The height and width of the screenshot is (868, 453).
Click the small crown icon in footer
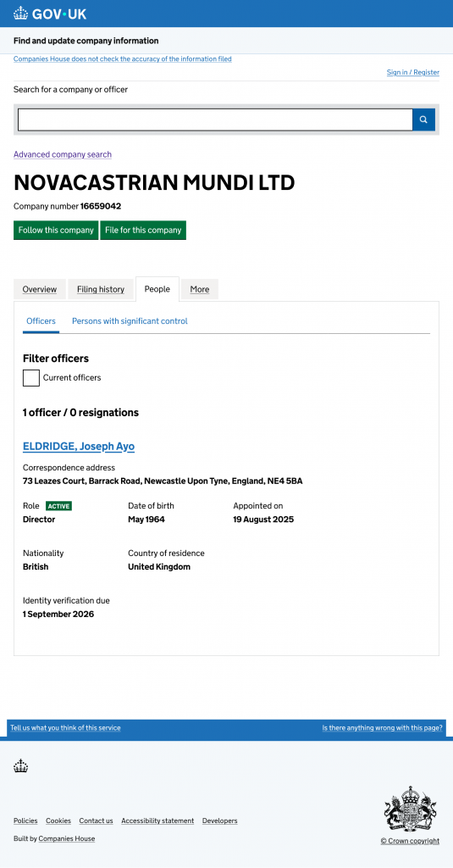[x=21, y=766]
